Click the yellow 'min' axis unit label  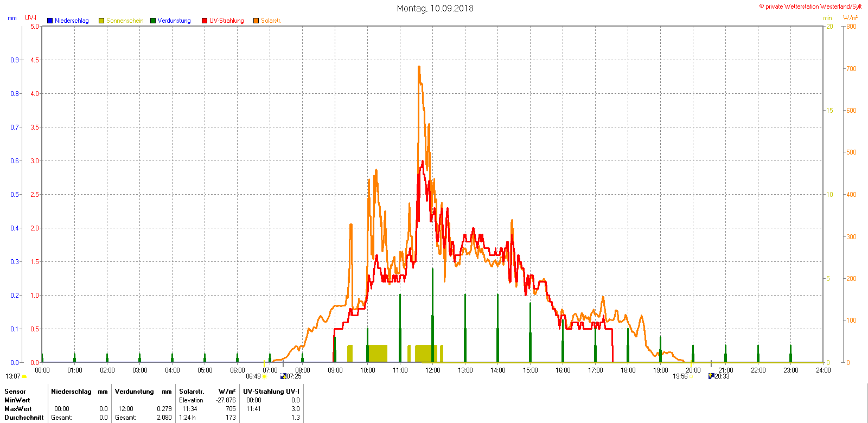pyautogui.click(x=827, y=18)
